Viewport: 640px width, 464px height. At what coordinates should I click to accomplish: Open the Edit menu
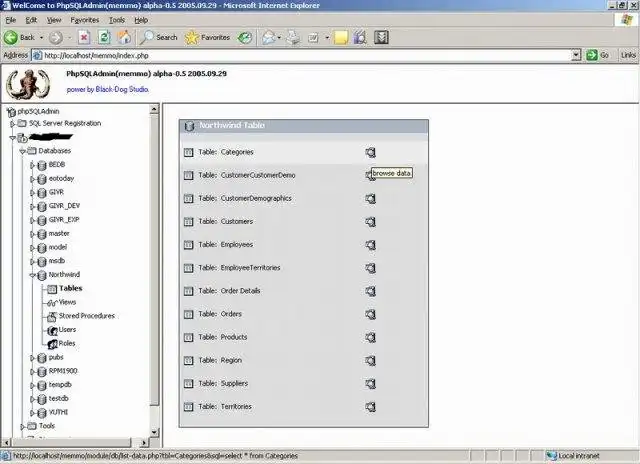point(31,20)
